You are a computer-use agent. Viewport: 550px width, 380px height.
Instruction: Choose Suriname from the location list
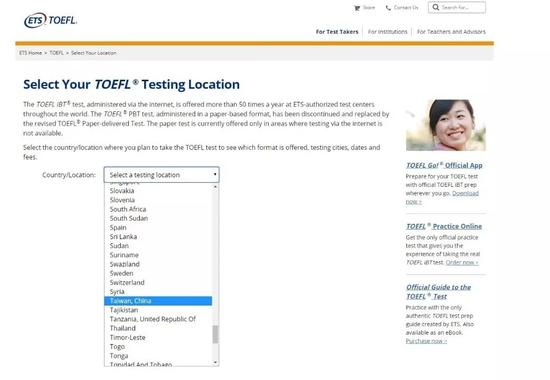point(158,255)
